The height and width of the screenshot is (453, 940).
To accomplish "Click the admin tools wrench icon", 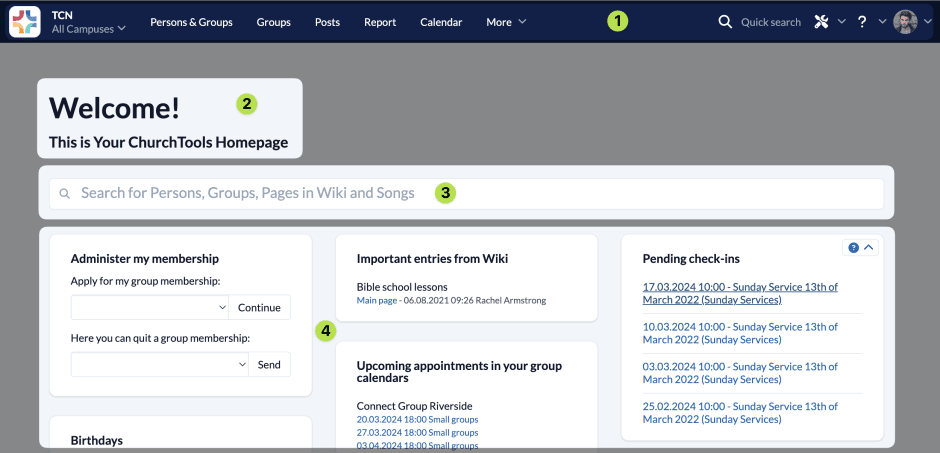I will tap(822, 22).
